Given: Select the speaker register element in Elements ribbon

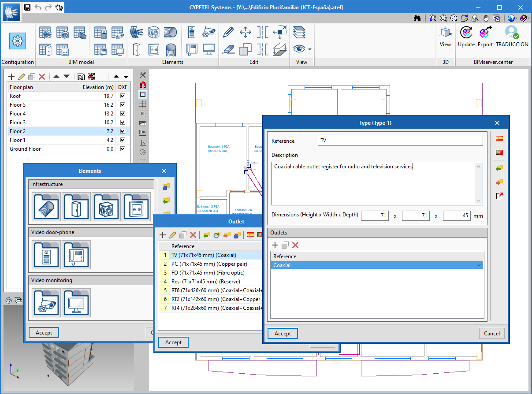Looking at the screenshot, I should tap(154, 33).
